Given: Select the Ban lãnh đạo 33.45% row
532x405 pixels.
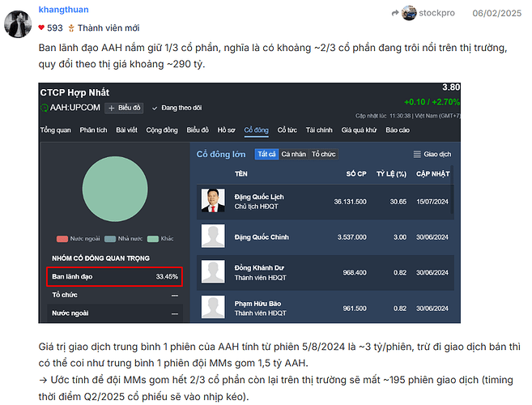Looking at the screenshot, I should [115, 277].
